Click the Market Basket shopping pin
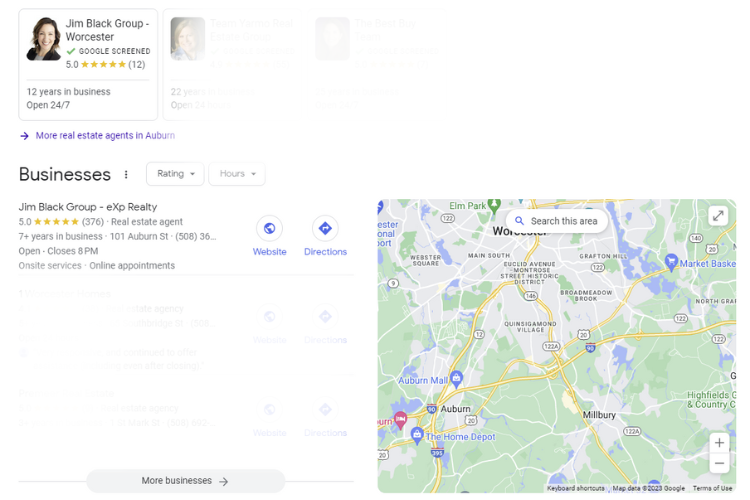Screen dimensions: 750x500 click(671, 262)
